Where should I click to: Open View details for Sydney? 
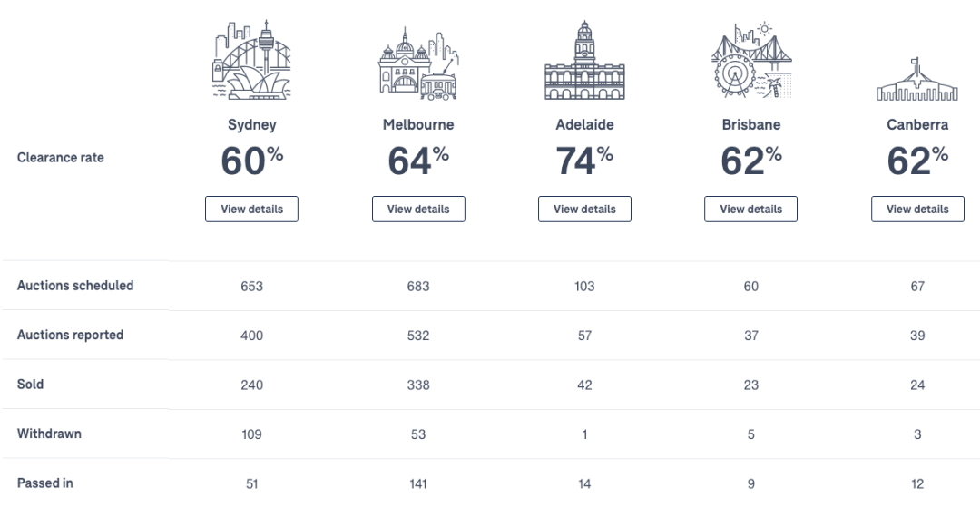[x=251, y=210]
